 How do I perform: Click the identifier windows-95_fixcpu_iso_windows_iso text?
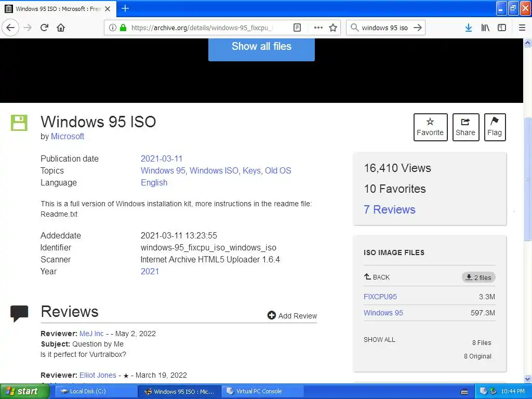click(208, 247)
